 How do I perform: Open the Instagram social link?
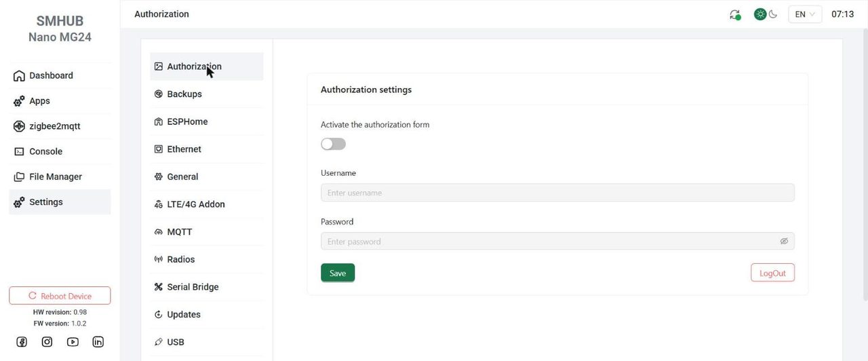(x=47, y=342)
